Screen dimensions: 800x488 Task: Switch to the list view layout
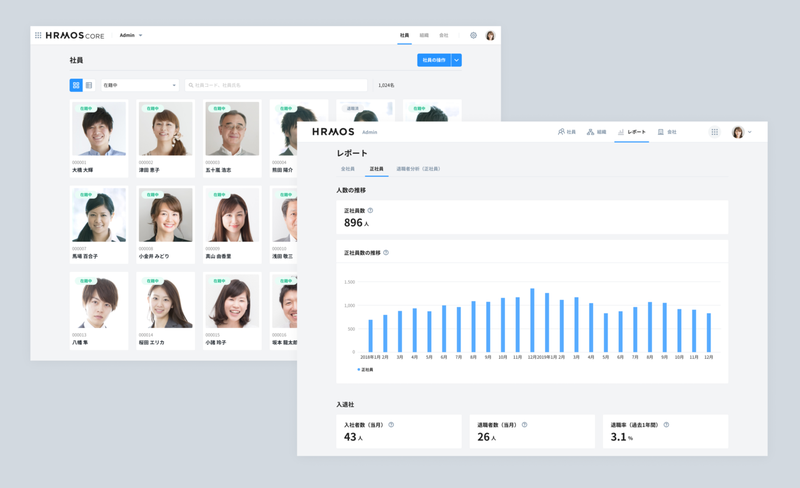[89, 85]
